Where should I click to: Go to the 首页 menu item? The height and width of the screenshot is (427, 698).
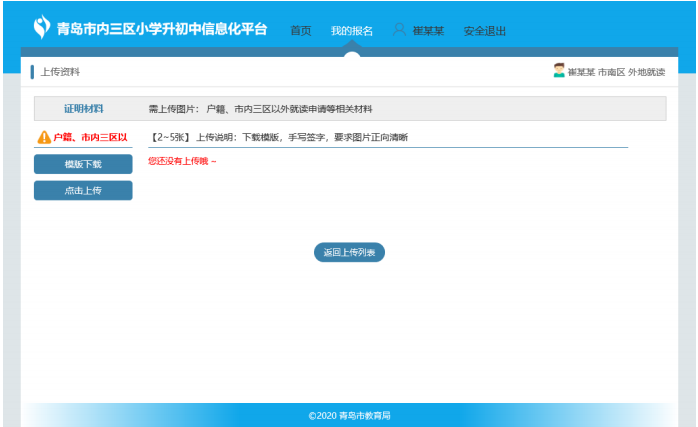(x=301, y=31)
